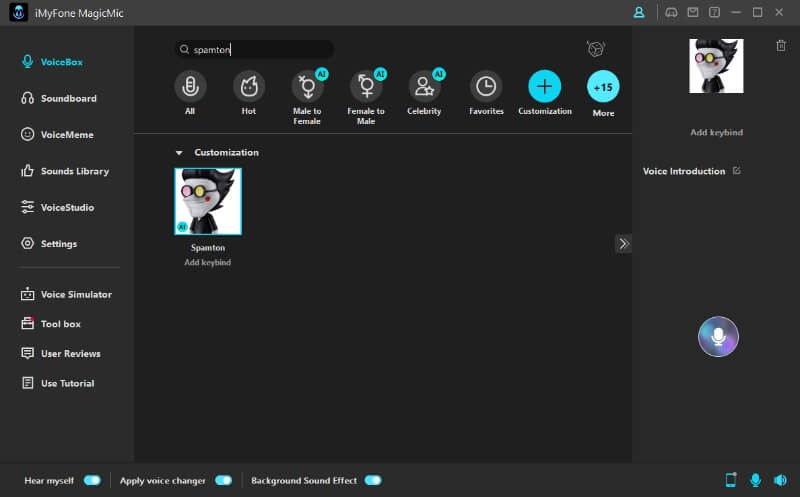The height and width of the screenshot is (497, 800).
Task: Open Customization category with plus icon
Action: pos(544,86)
